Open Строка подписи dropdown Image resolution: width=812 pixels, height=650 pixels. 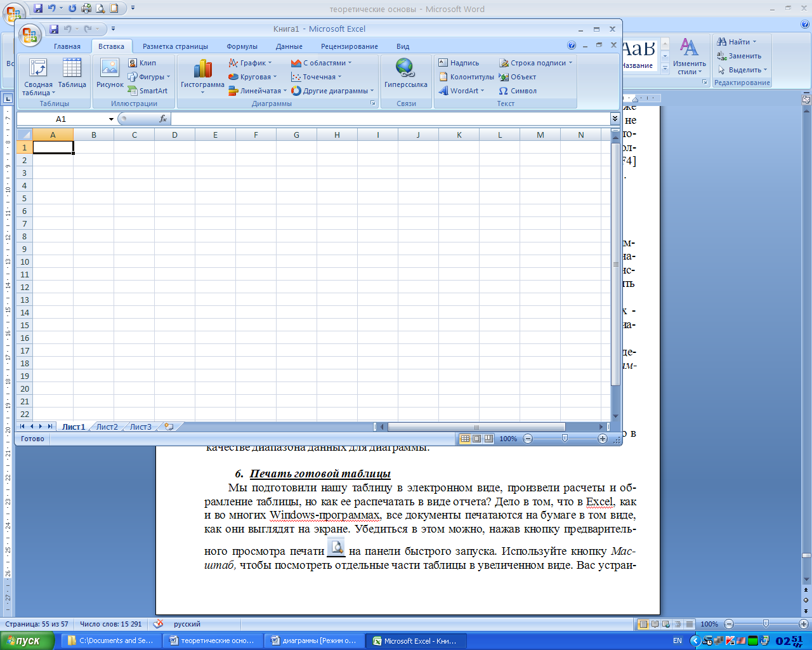point(535,63)
